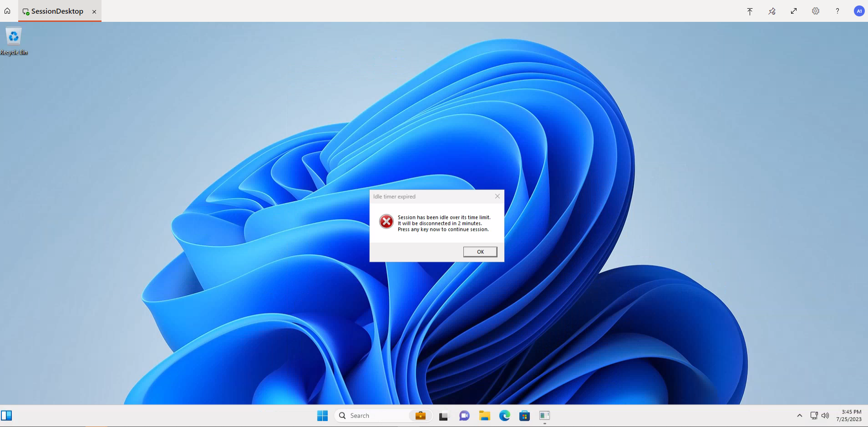Viewport: 868px width, 427px height.
Task: Open File Explorer from the taskbar
Action: point(484,416)
